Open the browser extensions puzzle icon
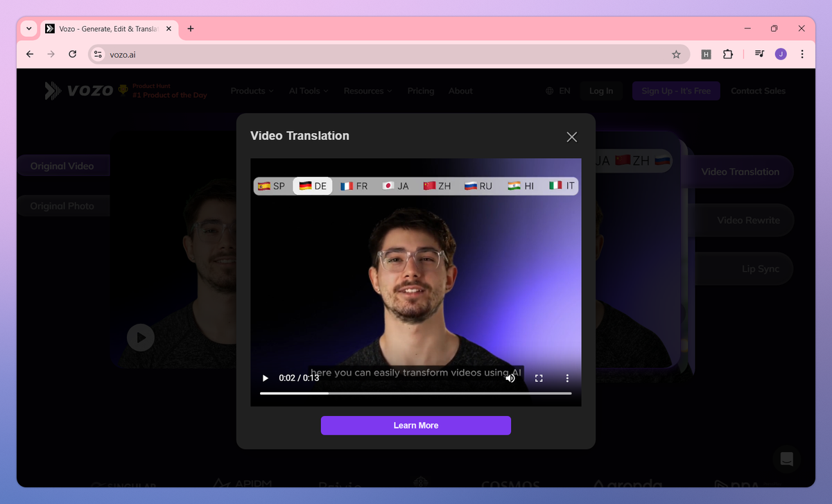 click(x=728, y=53)
